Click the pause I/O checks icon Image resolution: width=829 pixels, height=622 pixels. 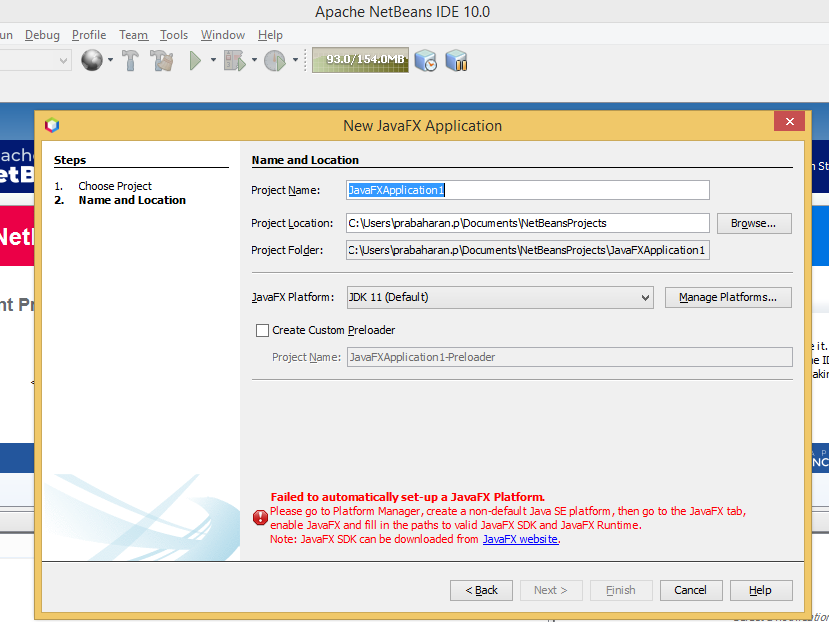coord(456,60)
